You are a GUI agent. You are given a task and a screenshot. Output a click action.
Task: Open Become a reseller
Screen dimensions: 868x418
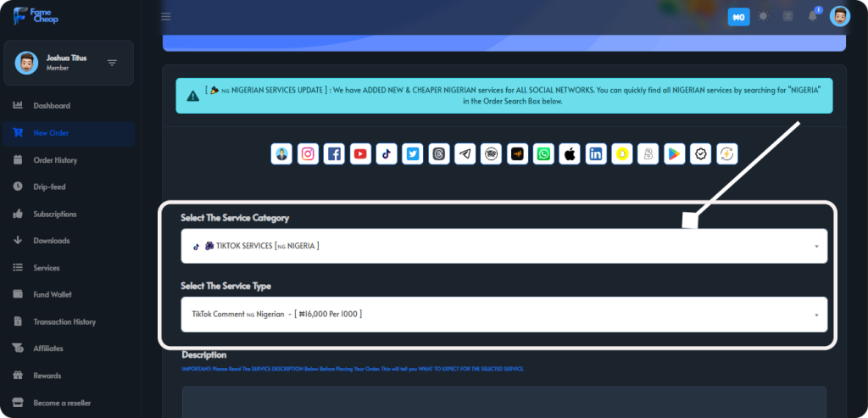click(x=69, y=403)
